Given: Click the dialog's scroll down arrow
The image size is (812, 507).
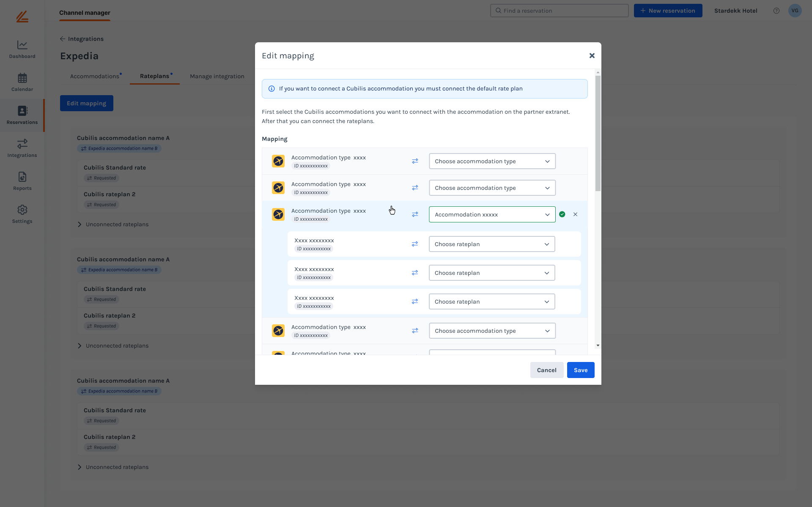Looking at the screenshot, I should (598, 345).
